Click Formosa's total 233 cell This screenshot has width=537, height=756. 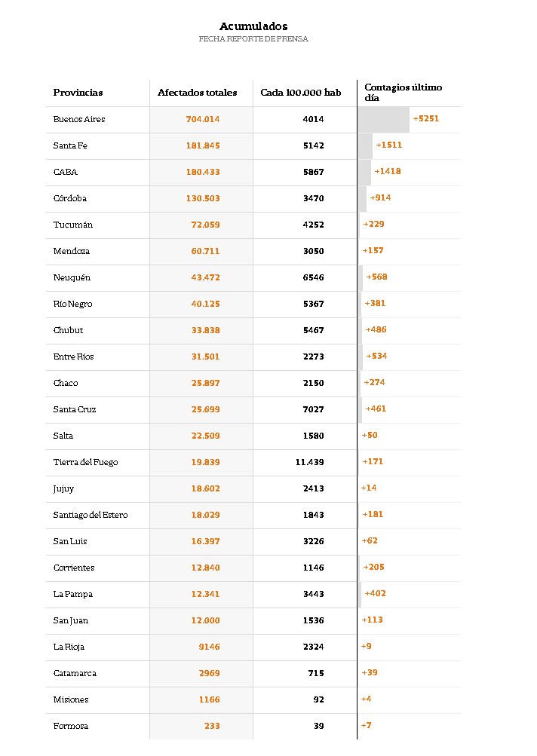click(211, 726)
